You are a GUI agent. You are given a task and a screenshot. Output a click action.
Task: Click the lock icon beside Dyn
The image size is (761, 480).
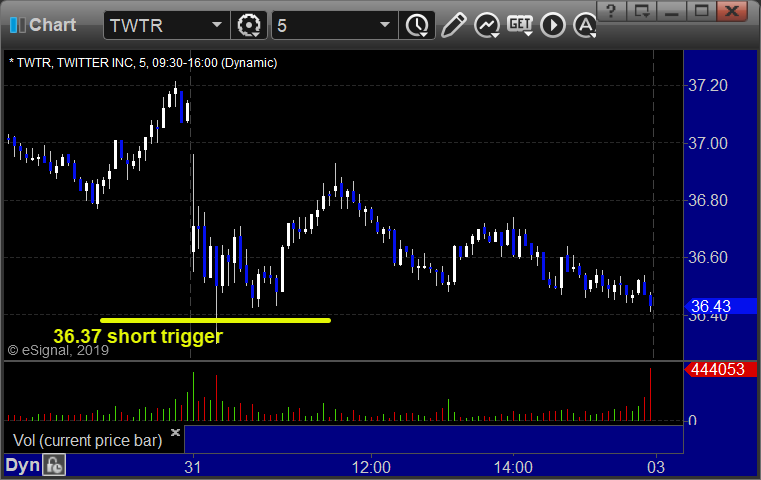tap(54, 465)
